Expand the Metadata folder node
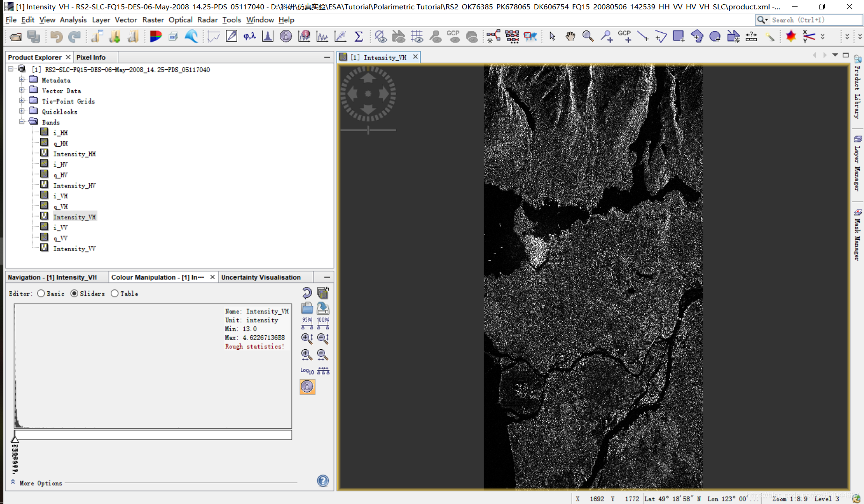 point(22,80)
